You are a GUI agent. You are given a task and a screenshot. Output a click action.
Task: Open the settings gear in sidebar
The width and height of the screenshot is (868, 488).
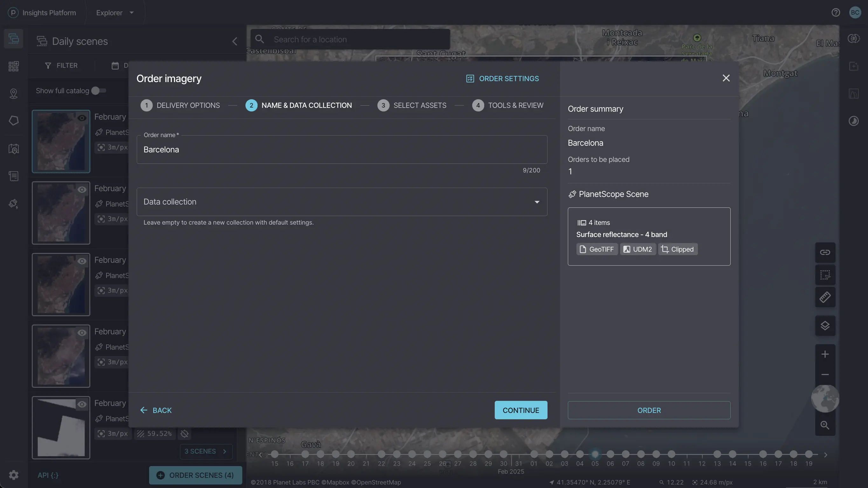coord(13,475)
